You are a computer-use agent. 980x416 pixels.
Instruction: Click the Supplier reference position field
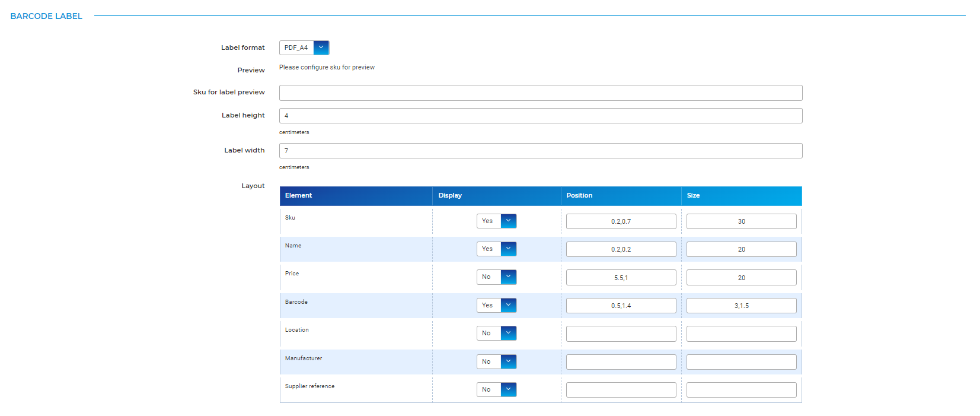click(621, 390)
